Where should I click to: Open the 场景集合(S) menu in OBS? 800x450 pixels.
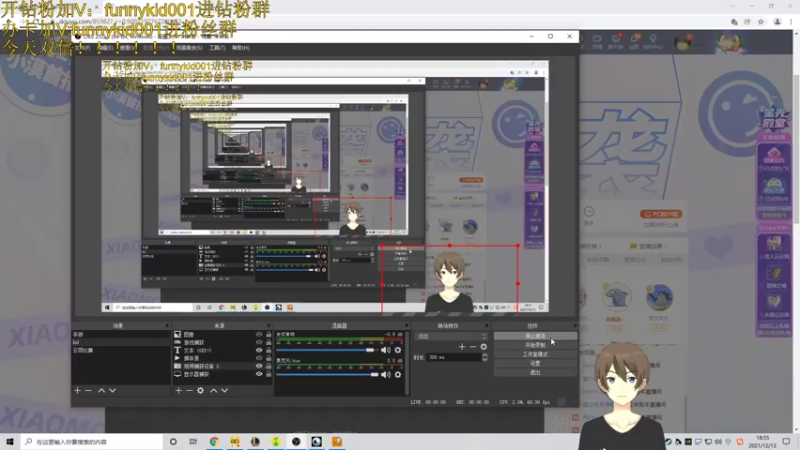(x=189, y=47)
